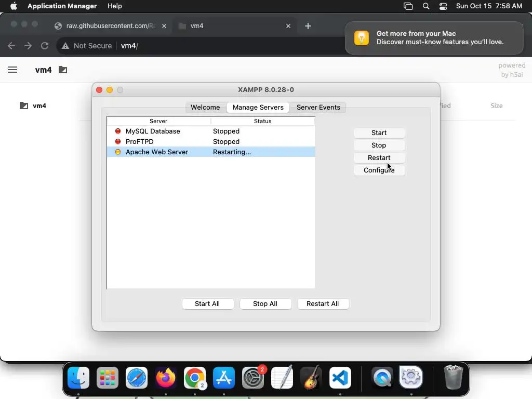This screenshot has height=399, width=532.
Task: Minimize the XAMPP window
Action: [110, 90]
